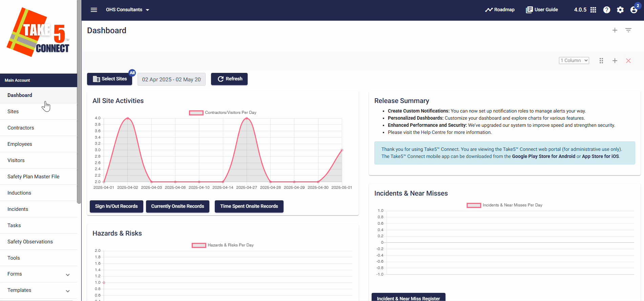Screen dimensions: 644x301
Task: Open the help question mark icon
Action: coord(607,10)
